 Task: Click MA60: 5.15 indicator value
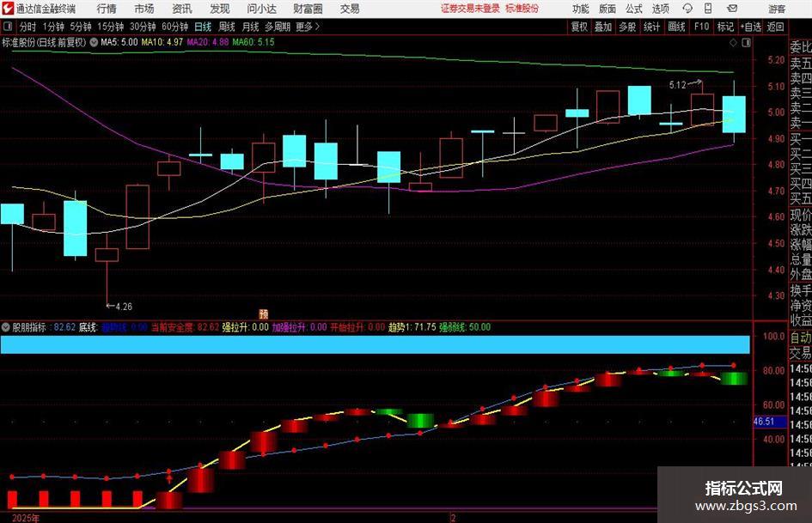click(x=253, y=42)
